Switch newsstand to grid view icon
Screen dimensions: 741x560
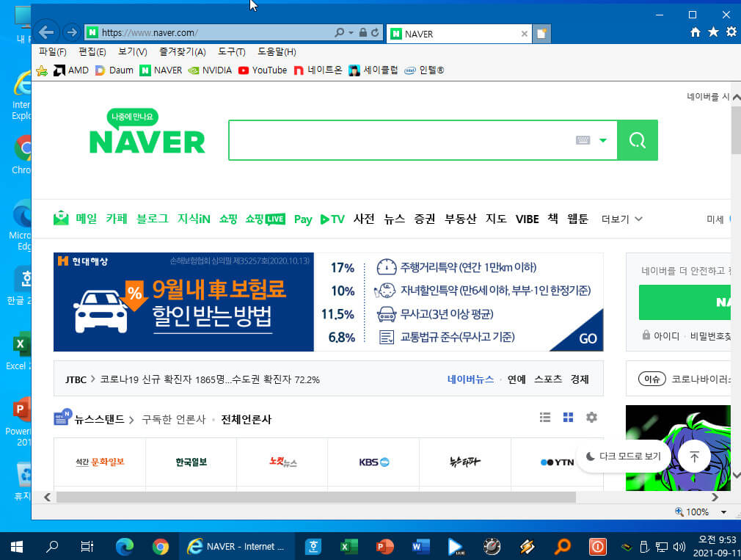pos(568,418)
